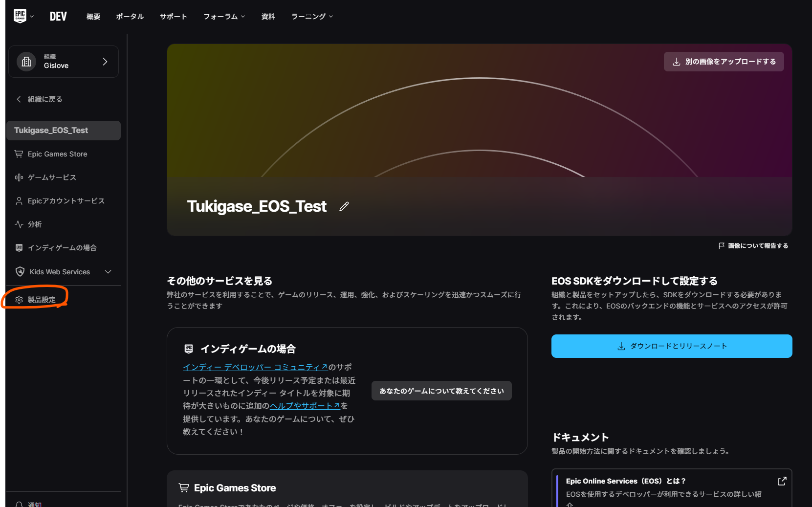Click Epic icon in インディゲームの場合 card
The width and height of the screenshot is (812, 507).
point(189,349)
